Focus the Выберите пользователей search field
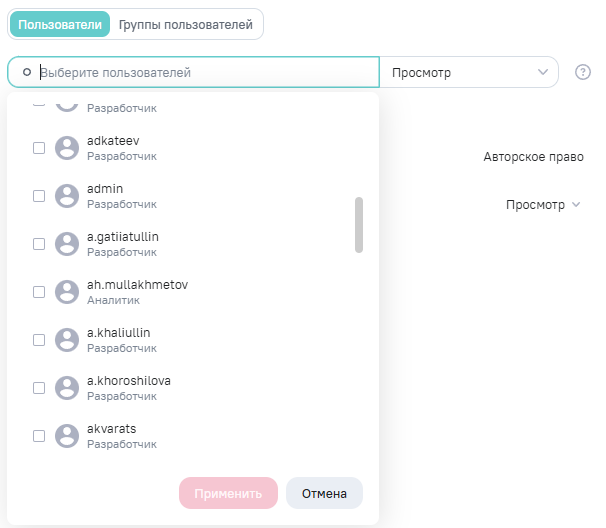The image size is (606, 528). click(200, 73)
